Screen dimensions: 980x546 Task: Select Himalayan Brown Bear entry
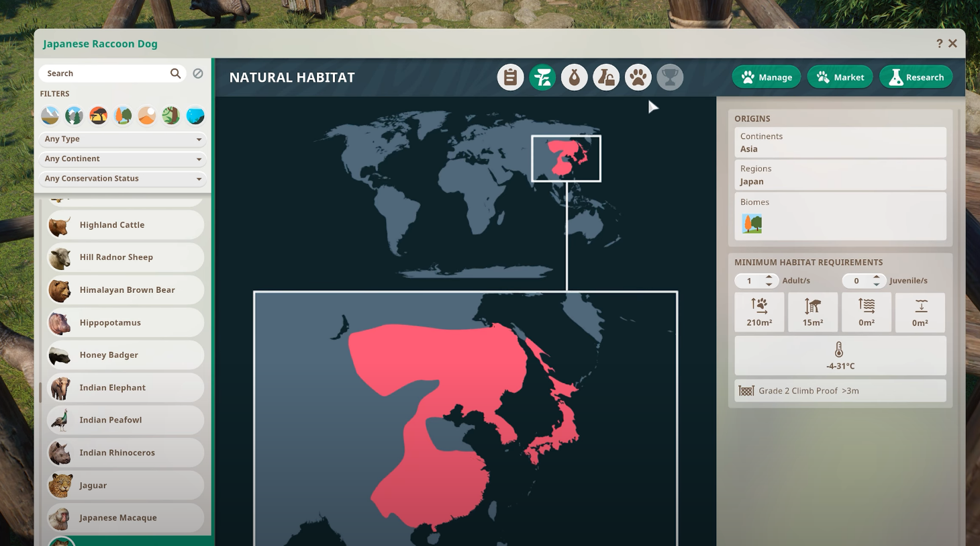click(x=125, y=290)
